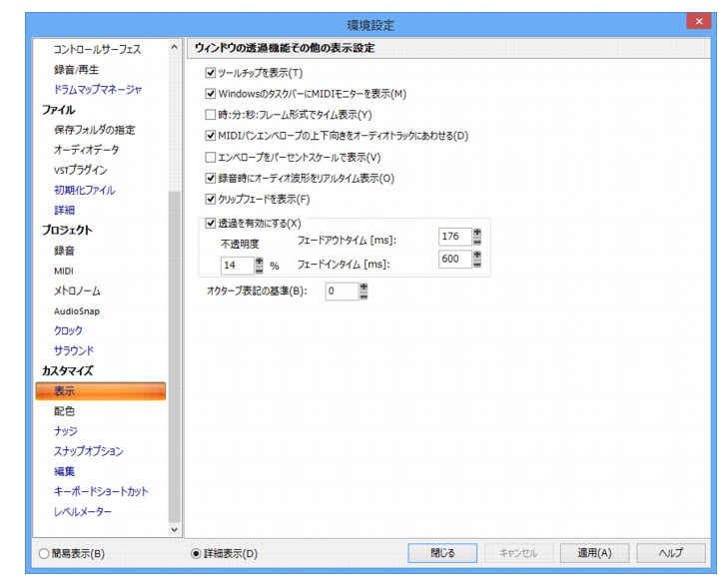Disable 透過を有効にする checkbox
The image size is (726, 588).
tap(210, 224)
